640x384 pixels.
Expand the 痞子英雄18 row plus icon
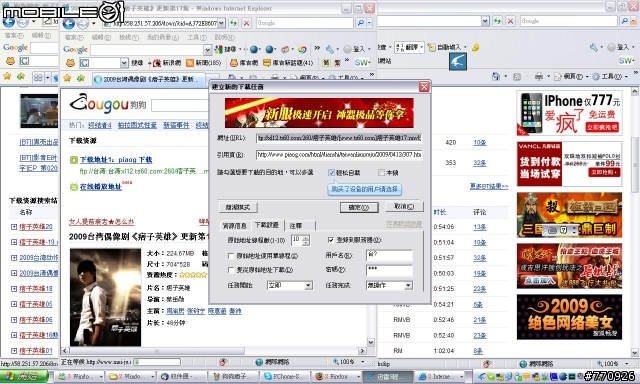(14, 289)
